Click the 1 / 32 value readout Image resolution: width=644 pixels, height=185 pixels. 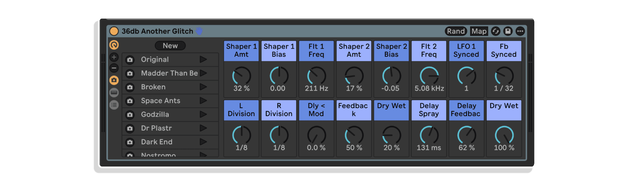(x=504, y=88)
